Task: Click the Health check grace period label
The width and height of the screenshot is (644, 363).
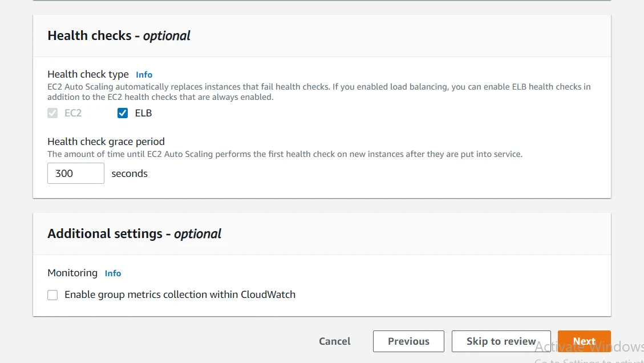Action: point(106,141)
